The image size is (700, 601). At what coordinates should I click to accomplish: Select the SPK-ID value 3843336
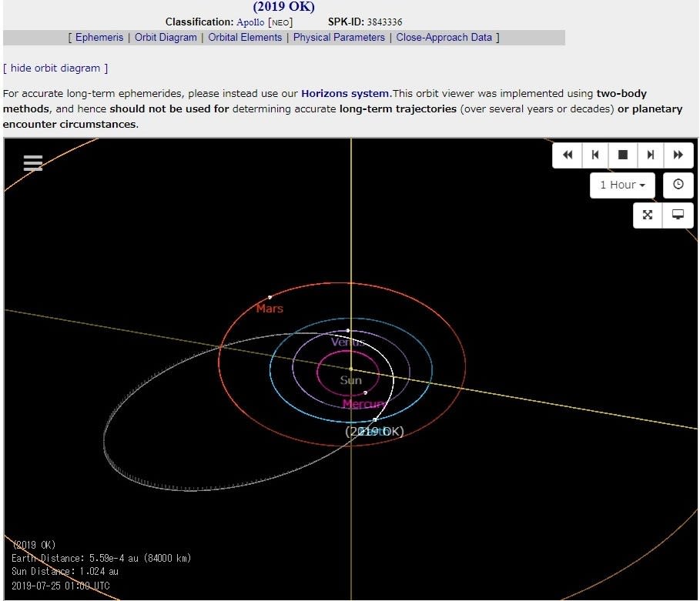pos(385,22)
